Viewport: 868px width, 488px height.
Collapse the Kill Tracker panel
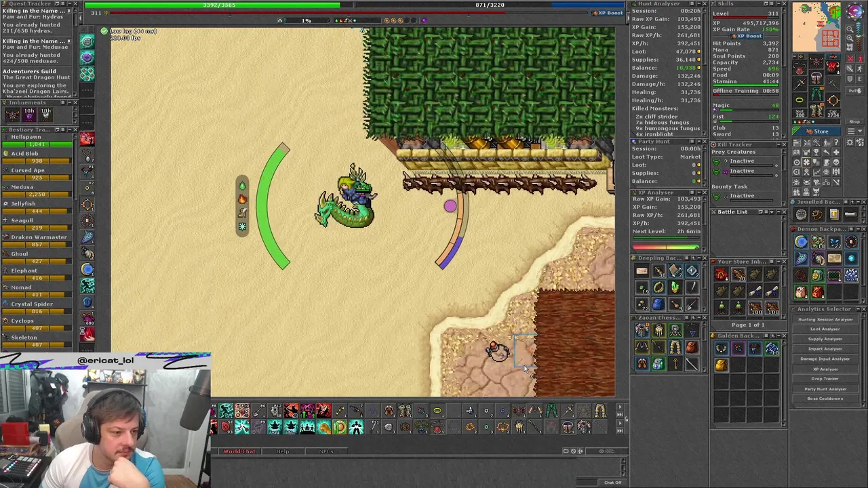pos(777,144)
